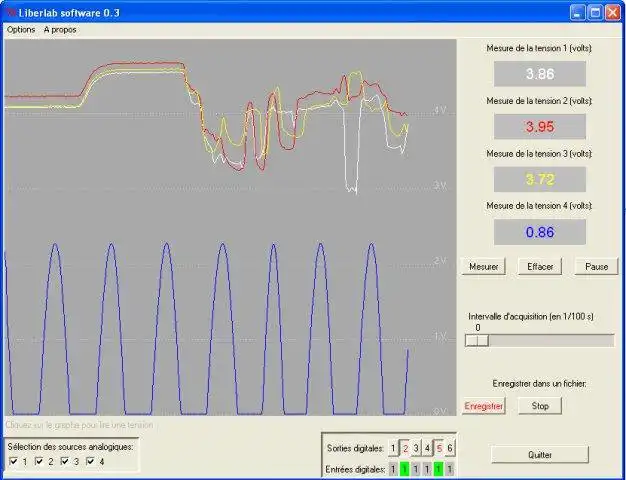Click the Effacer button to clear graph
Viewport: 626px width, 480px height.
540,266
